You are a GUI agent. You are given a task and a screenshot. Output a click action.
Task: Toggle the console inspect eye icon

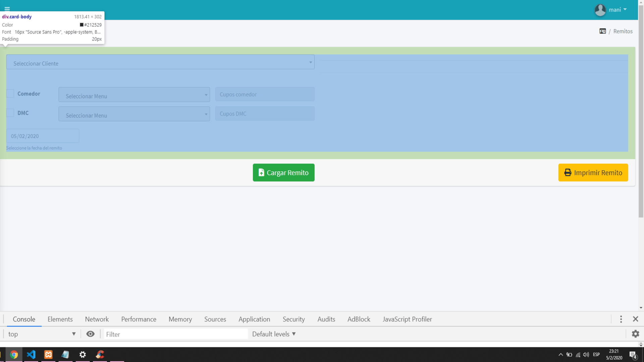click(90, 334)
